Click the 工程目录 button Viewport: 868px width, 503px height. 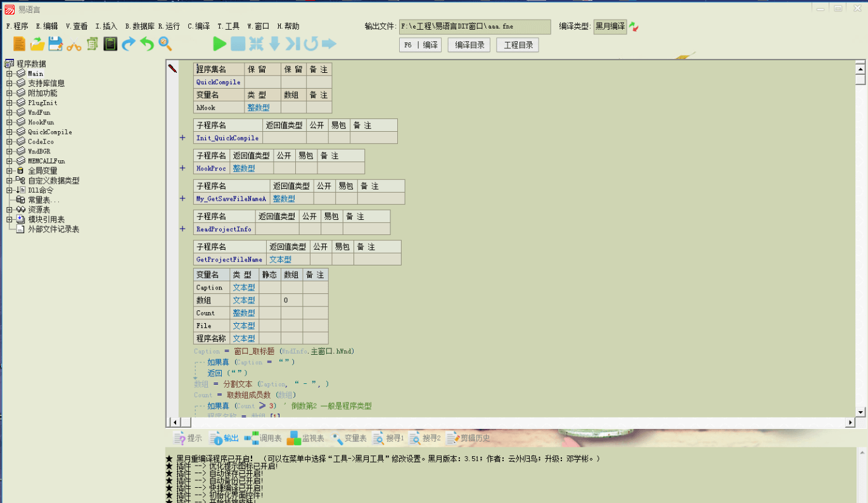(518, 44)
